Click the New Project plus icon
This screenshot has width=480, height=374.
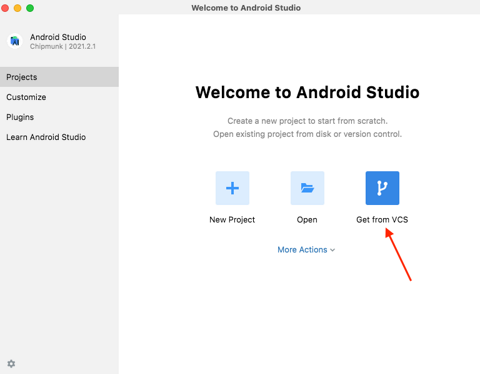coord(232,188)
